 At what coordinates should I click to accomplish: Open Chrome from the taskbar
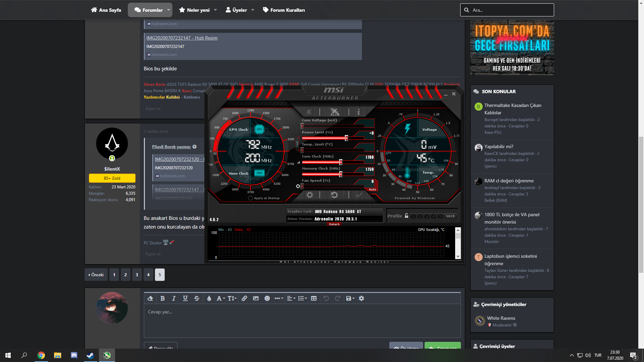pyautogui.click(x=41, y=355)
